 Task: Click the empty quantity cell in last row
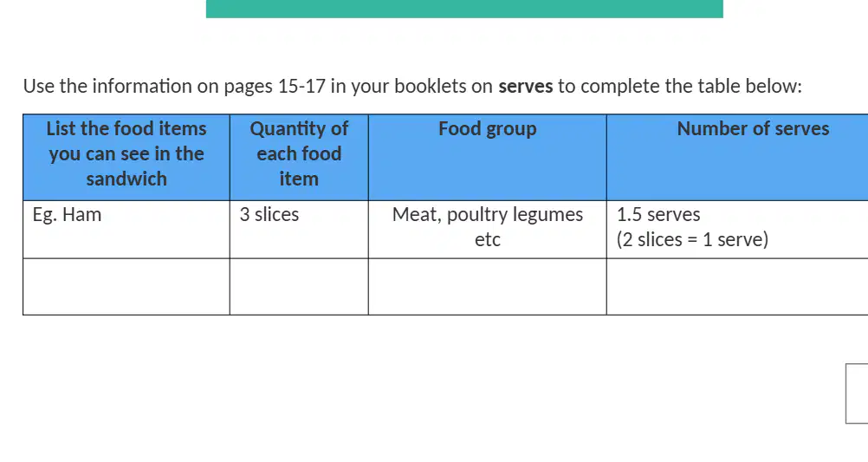[x=299, y=286]
